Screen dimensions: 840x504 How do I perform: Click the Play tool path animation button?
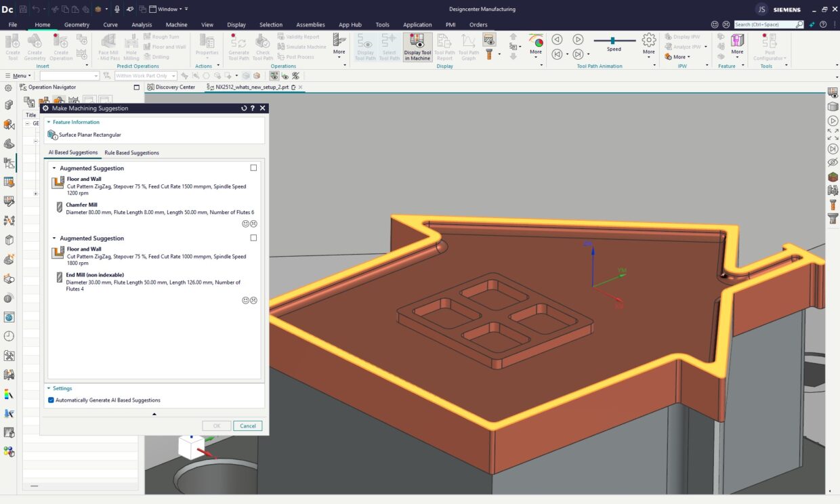click(x=578, y=40)
